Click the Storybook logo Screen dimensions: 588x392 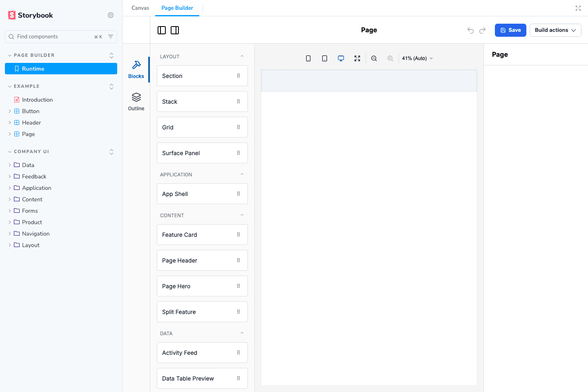click(31, 15)
